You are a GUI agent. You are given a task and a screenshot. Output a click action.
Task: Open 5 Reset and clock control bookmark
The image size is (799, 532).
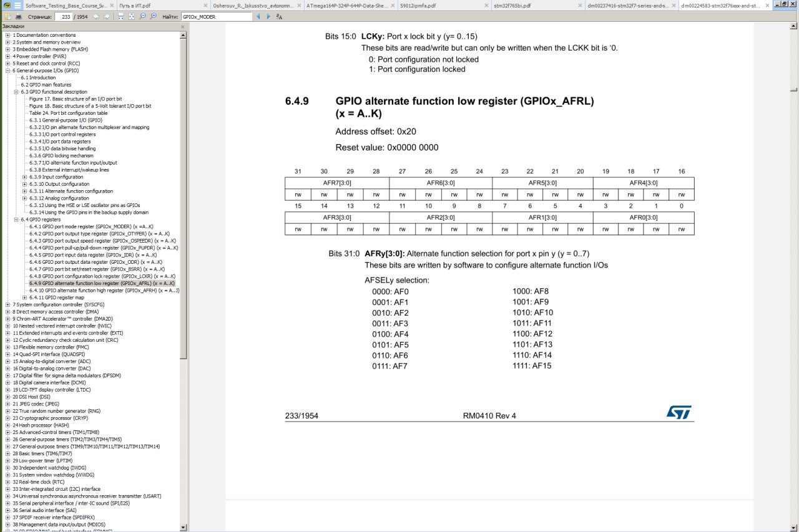click(46, 64)
